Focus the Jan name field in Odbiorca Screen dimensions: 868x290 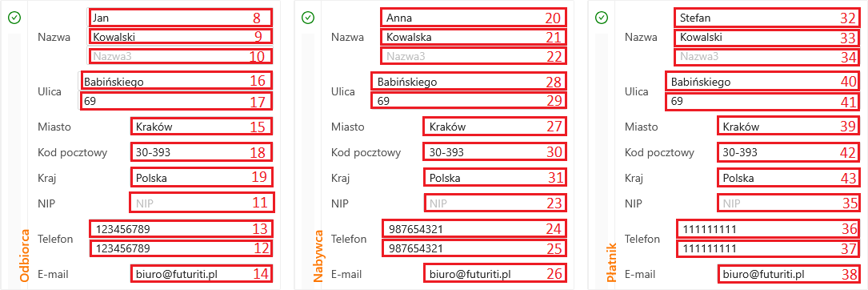(x=181, y=18)
